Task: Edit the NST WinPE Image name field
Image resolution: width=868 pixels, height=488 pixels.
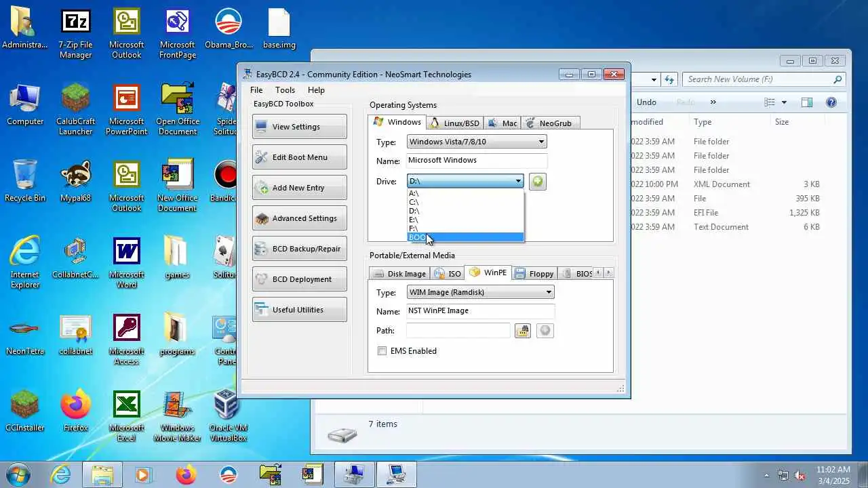Action: click(x=480, y=311)
